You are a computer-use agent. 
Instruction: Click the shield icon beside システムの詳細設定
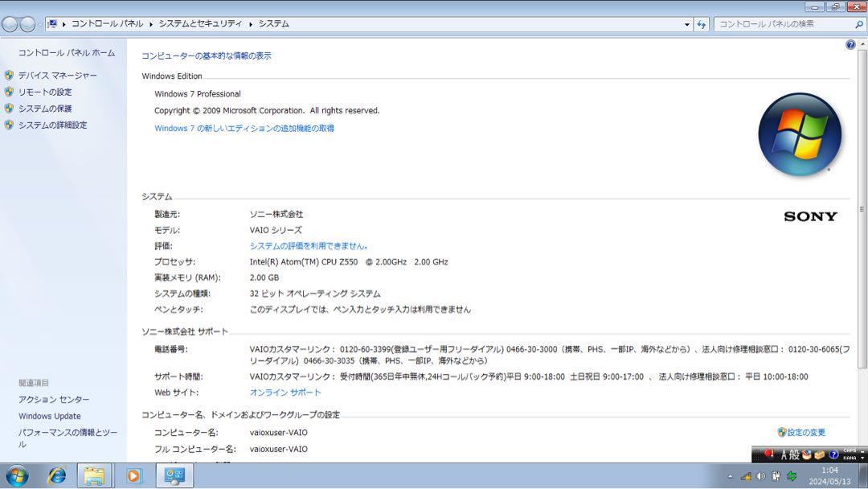9,125
